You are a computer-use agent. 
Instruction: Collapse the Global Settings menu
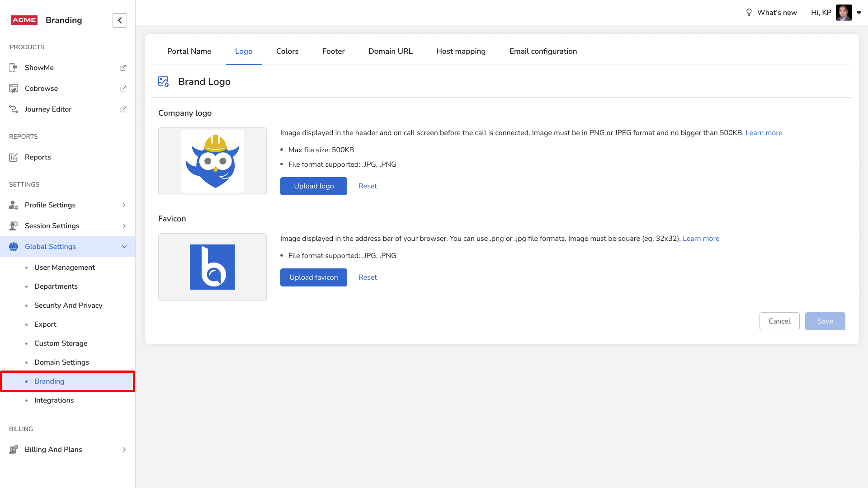124,247
